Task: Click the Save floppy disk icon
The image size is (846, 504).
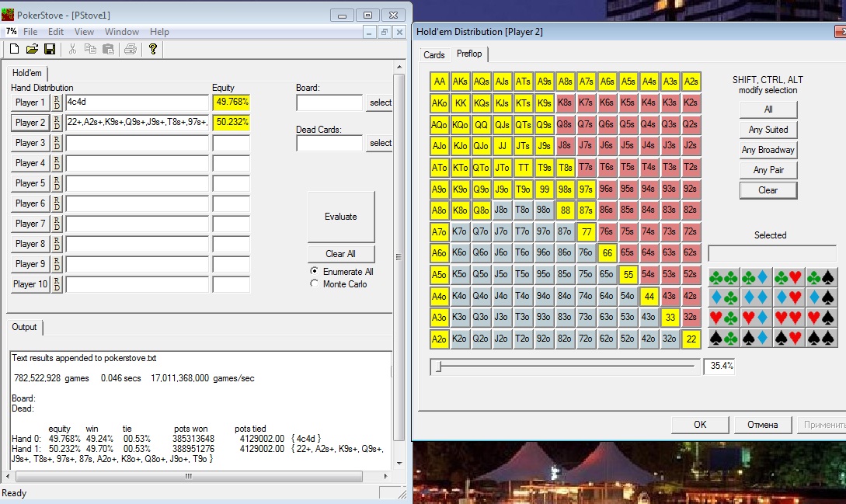Action: (x=49, y=49)
